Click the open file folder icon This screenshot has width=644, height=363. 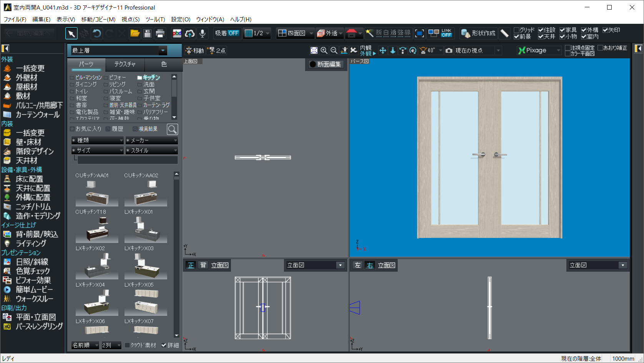click(x=135, y=33)
